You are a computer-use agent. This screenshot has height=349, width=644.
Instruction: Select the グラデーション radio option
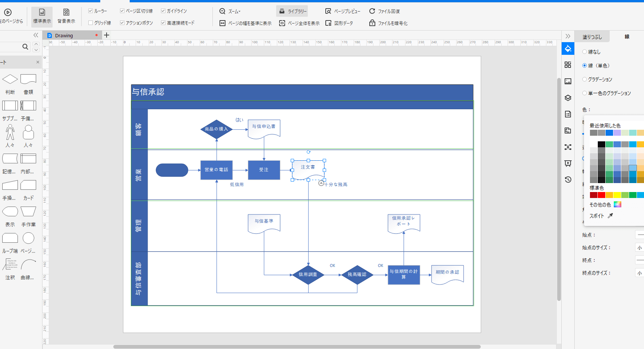(x=584, y=79)
